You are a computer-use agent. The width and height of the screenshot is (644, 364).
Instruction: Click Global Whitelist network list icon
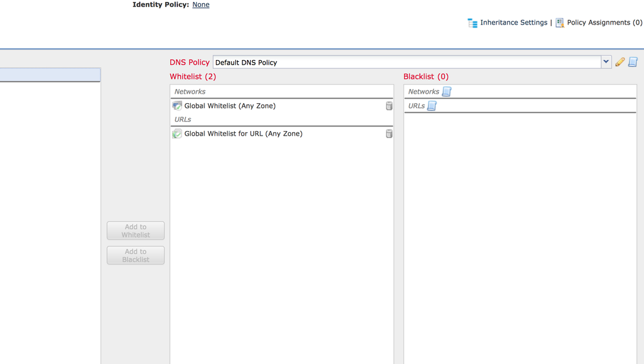(x=177, y=106)
